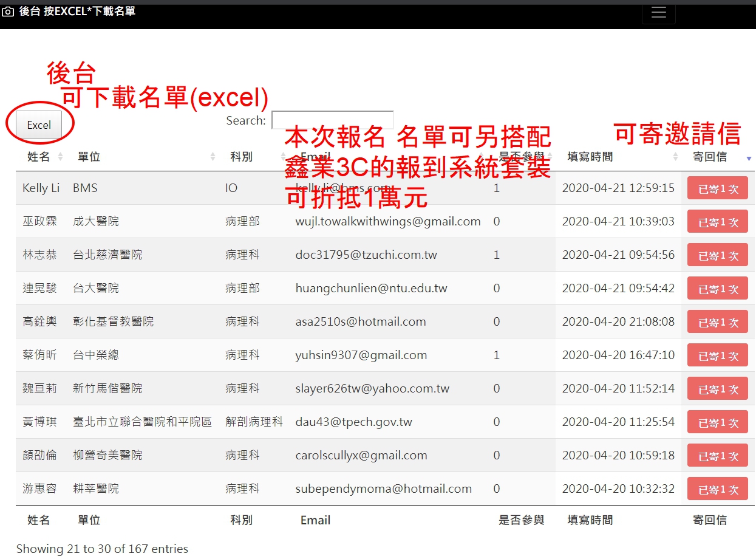Click the timestamp 2020-04-20 21:08:08

coord(618,321)
